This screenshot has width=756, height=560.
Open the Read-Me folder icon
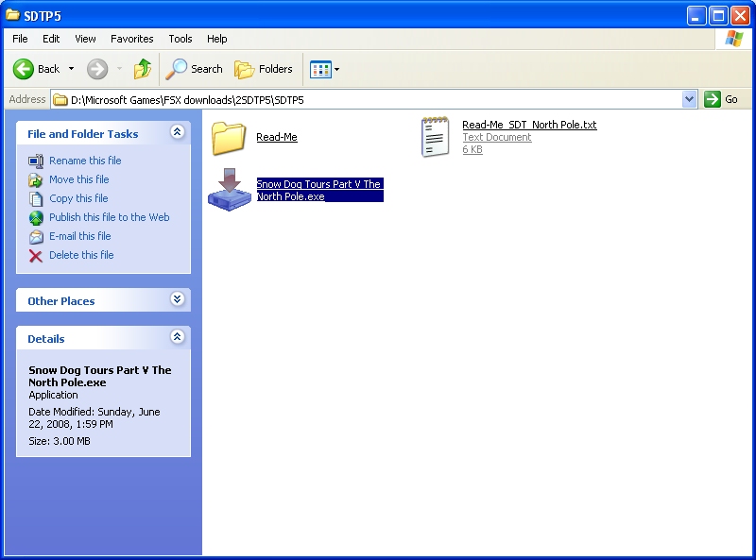coord(229,138)
